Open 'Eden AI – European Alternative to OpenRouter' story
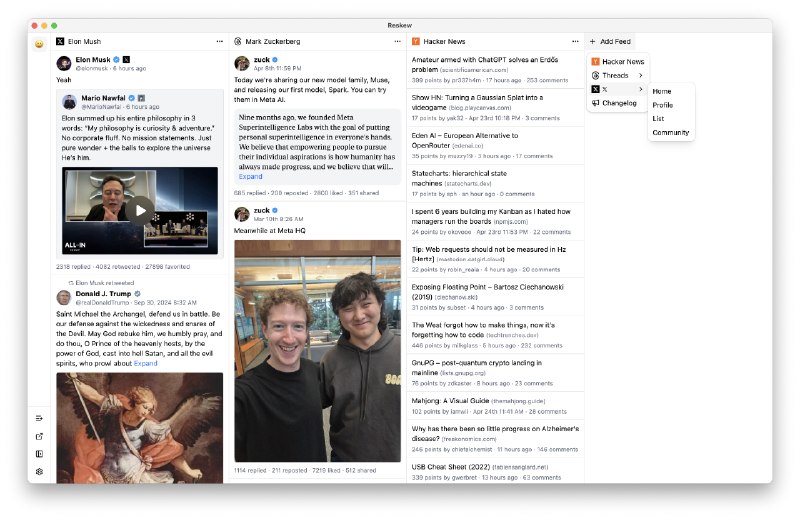 465,140
